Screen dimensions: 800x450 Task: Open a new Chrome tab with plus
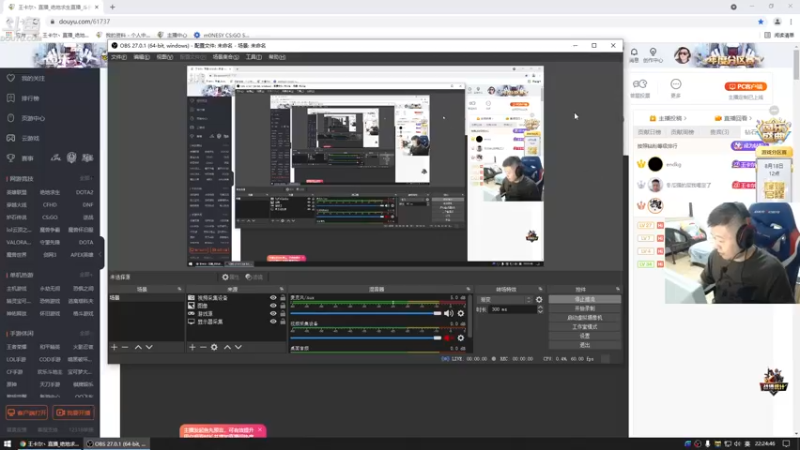point(112,7)
